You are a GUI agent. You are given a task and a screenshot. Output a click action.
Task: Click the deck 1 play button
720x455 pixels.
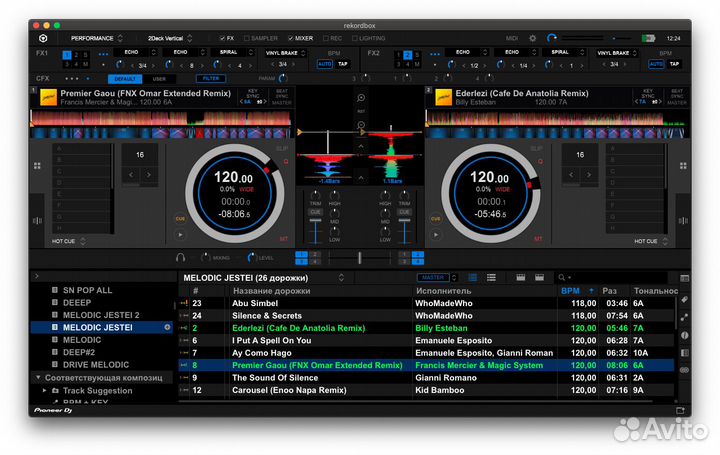click(180, 235)
